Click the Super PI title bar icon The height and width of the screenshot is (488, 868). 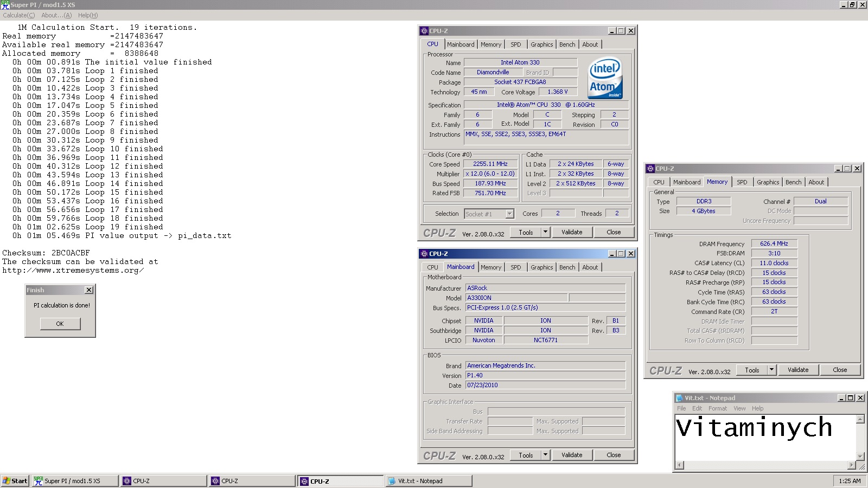(x=5, y=4)
